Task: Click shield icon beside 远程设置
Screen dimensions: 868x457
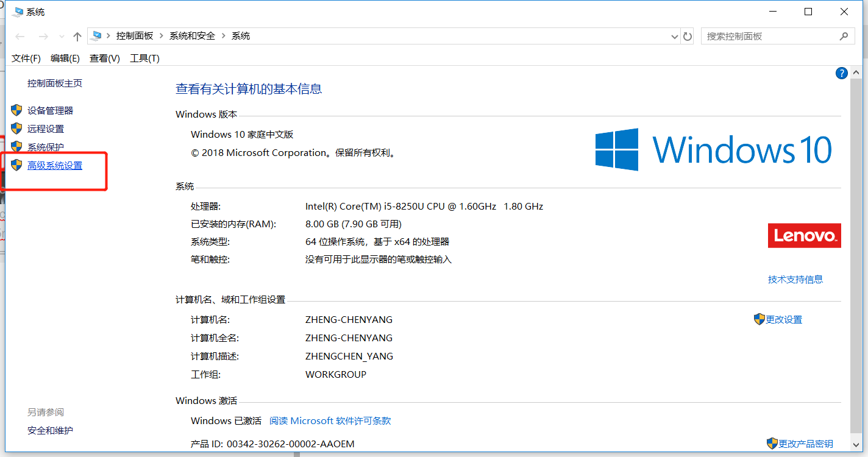Action: (x=16, y=129)
